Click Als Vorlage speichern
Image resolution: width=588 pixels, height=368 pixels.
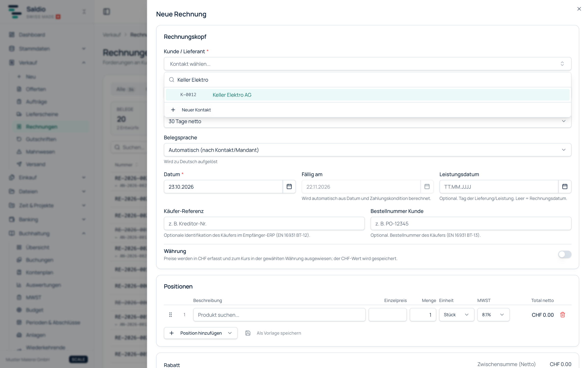[x=279, y=333]
